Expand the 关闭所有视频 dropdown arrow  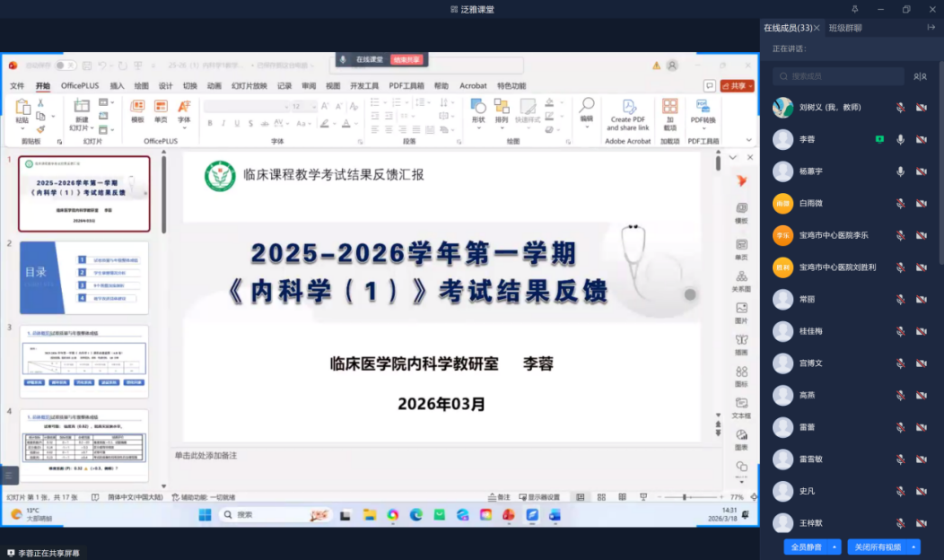(x=914, y=547)
